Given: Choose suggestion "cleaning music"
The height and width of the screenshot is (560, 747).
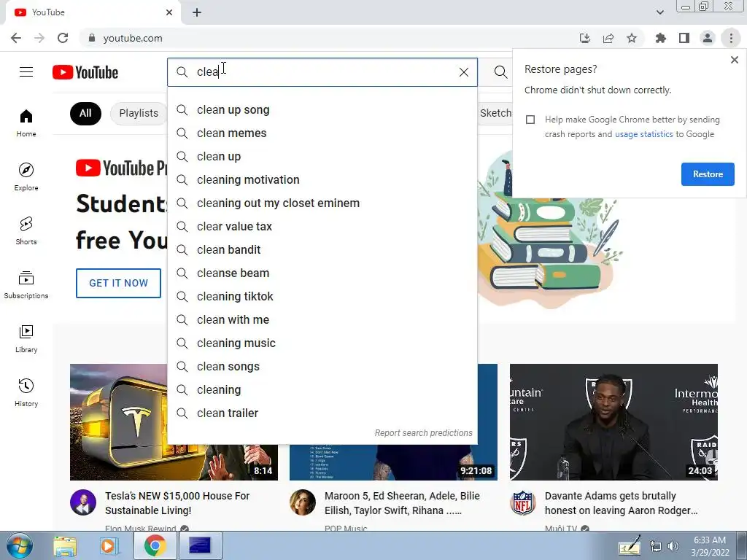Looking at the screenshot, I should [x=322, y=343].
